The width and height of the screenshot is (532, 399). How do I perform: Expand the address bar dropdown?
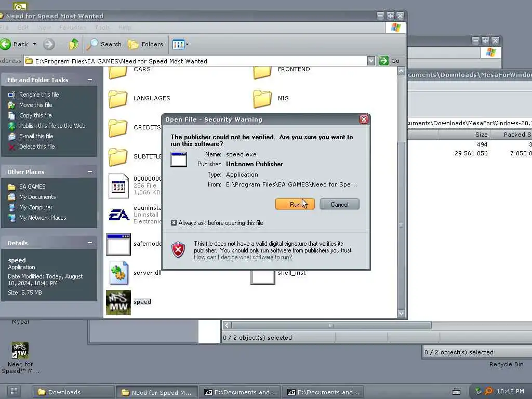point(371,61)
